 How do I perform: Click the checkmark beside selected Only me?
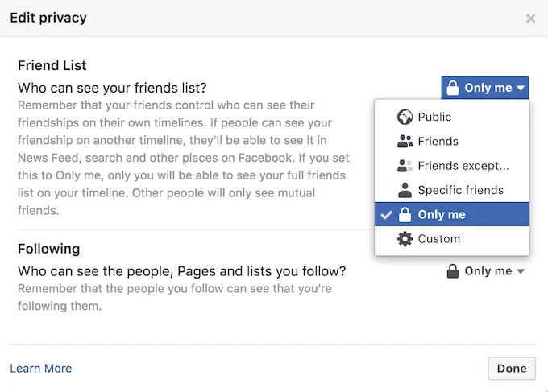(x=386, y=215)
